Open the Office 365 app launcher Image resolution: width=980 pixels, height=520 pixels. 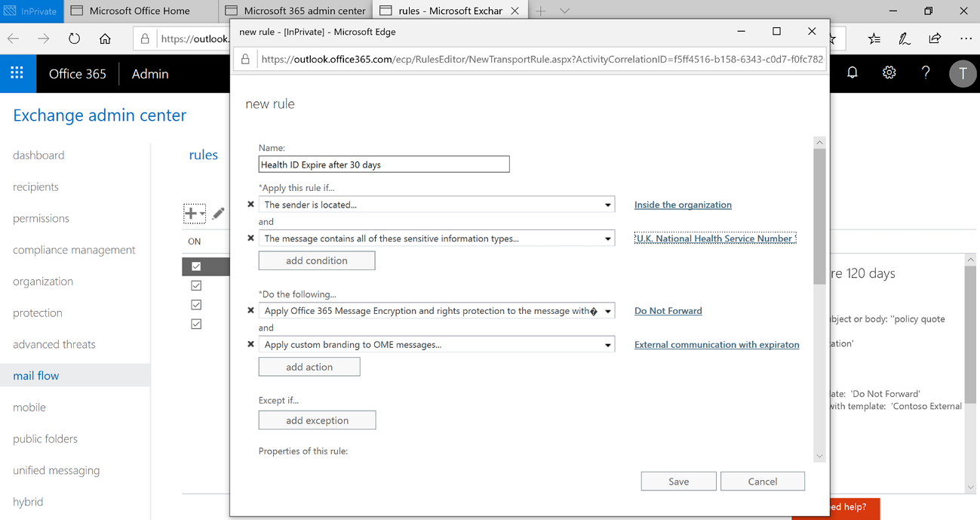point(17,73)
